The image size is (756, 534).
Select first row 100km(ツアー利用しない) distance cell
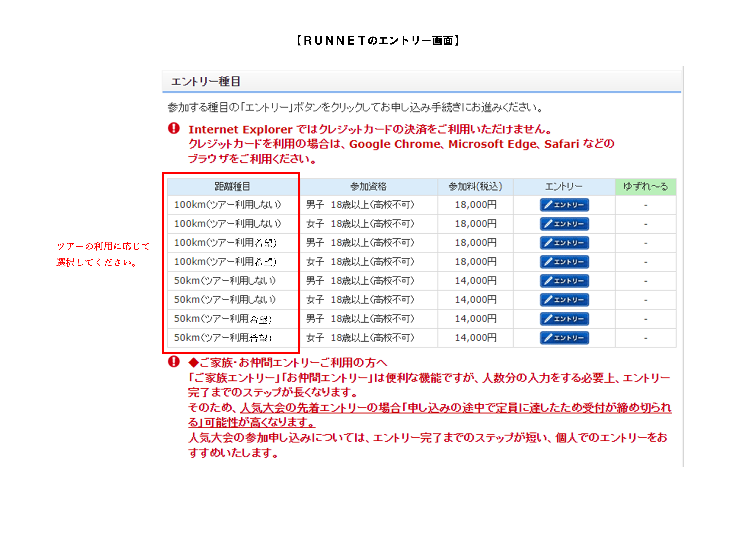[227, 205]
